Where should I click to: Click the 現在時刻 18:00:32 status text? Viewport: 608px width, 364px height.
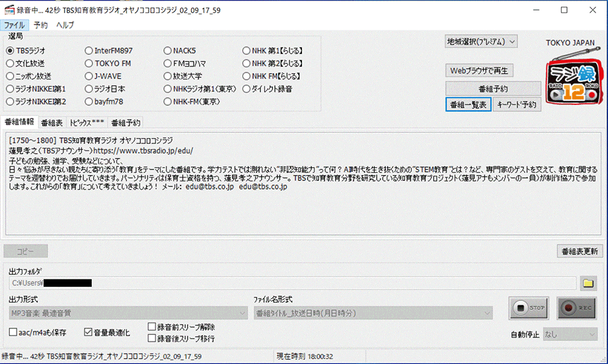tap(305, 356)
